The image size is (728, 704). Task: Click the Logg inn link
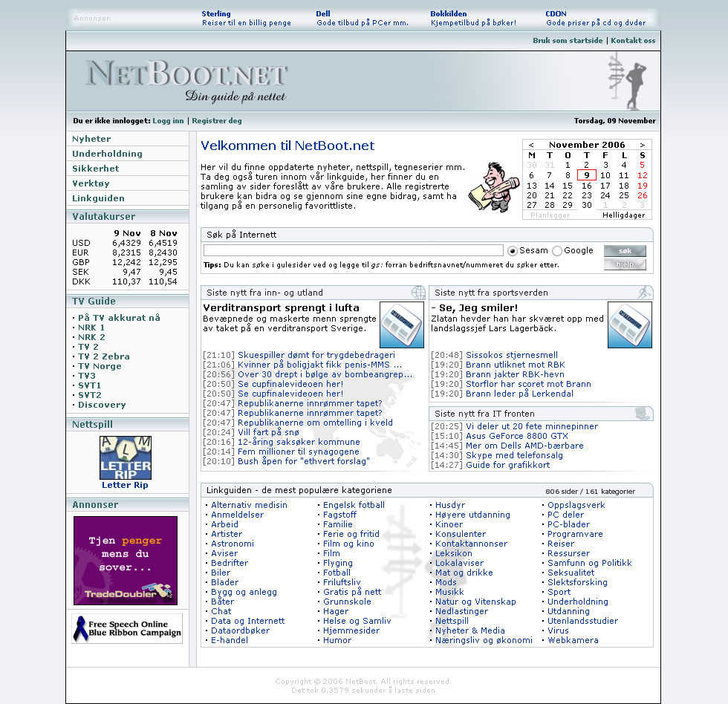[168, 120]
